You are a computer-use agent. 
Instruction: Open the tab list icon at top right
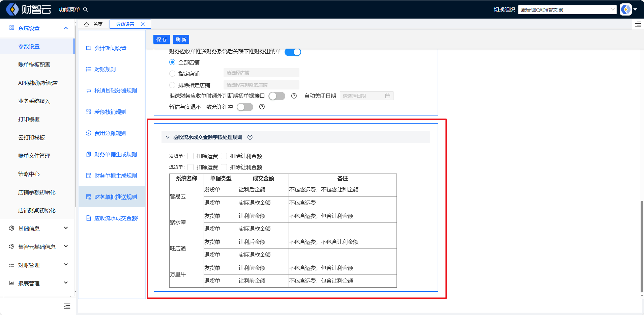638,24
